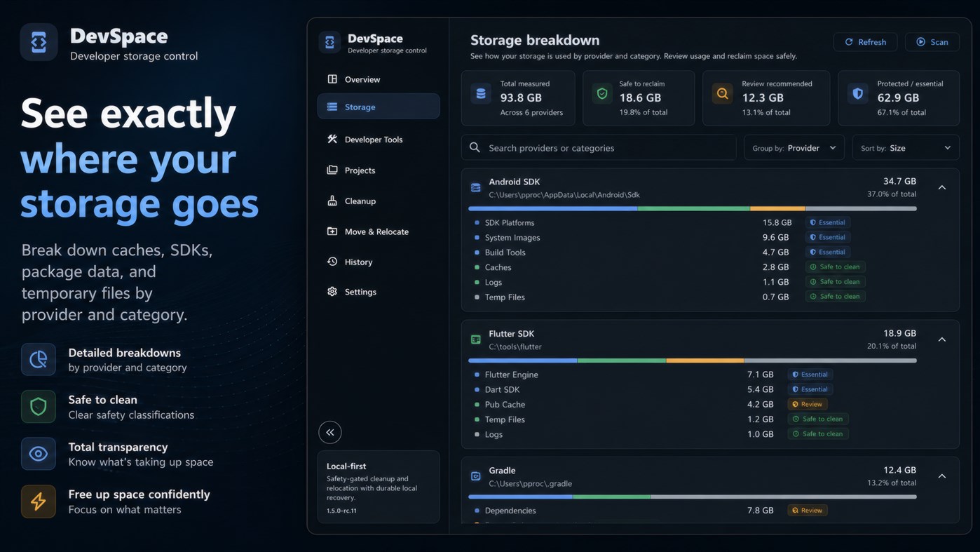Image resolution: width=980 pixels, height=552 pixels.
Task: Click the Review recommended magnifier icon
Action: point(722,93)
